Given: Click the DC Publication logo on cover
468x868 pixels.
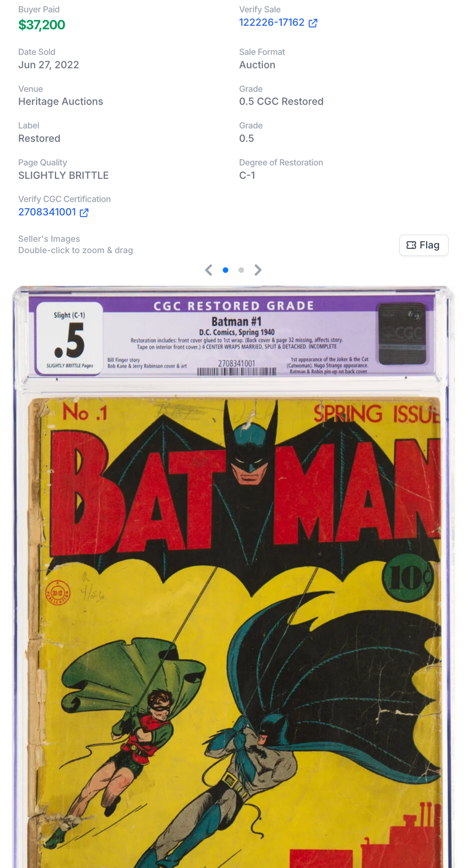Looking at the screenshot, I should pos(58,593).
